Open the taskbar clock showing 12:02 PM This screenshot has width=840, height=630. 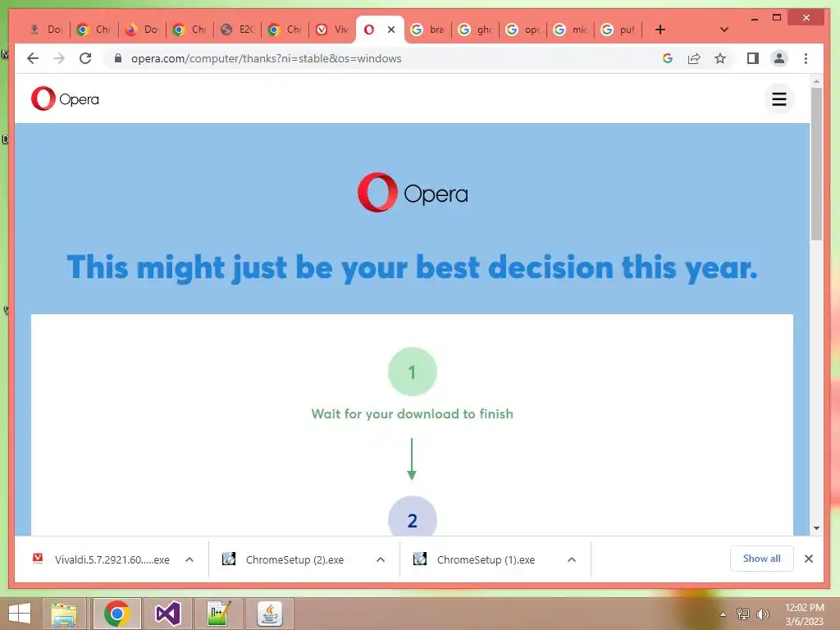[x=804, y=614]
